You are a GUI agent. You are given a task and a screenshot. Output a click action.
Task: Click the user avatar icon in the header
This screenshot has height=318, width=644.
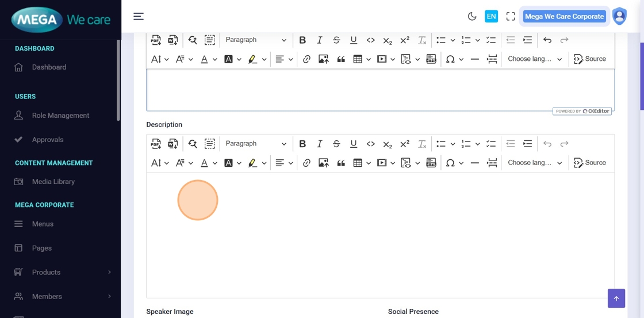coord(619,16)
